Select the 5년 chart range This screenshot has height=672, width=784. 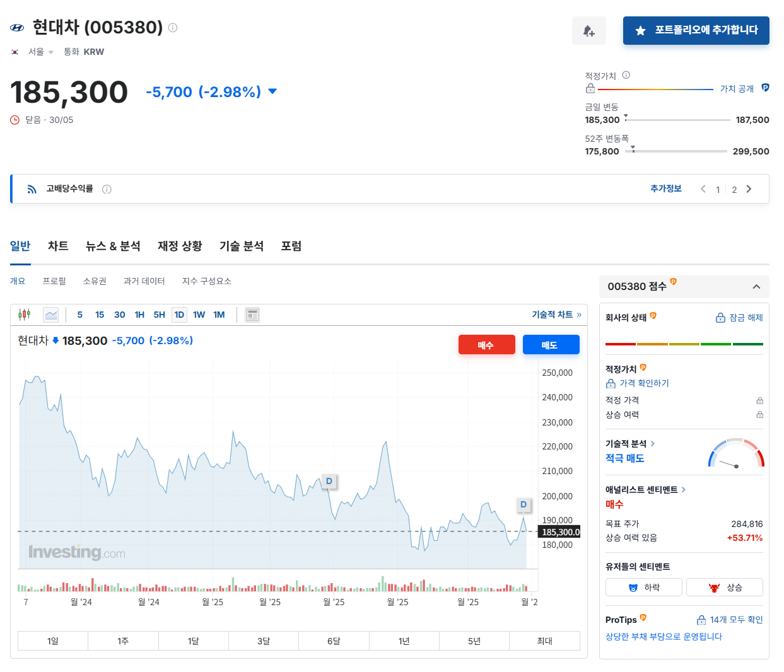[x=474, y=640]
